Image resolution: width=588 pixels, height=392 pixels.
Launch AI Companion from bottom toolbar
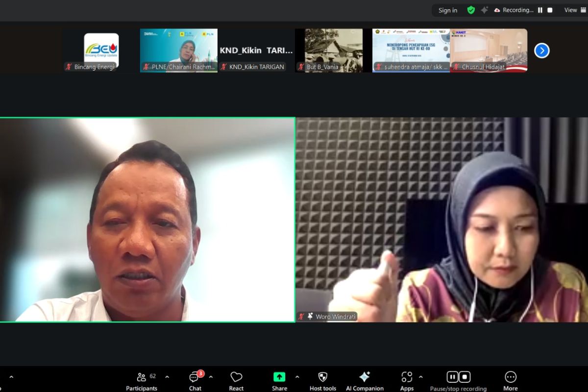point(365,381)
